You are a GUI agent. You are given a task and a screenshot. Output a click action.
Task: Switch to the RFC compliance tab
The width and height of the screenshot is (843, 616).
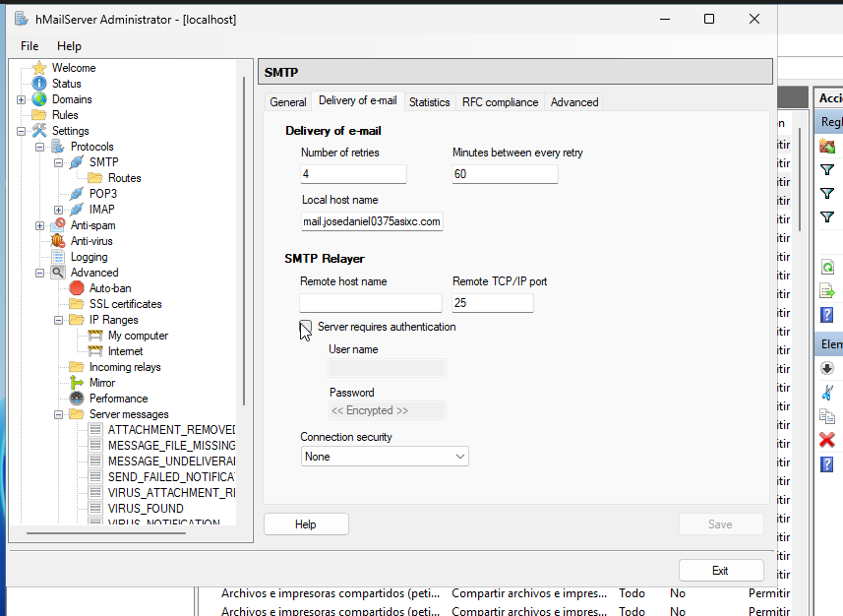[x=500, y=102]
